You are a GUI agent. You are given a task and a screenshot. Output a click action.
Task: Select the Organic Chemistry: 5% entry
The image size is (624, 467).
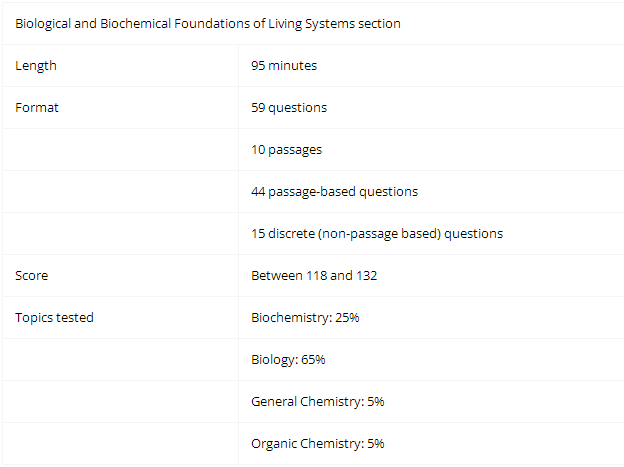click(x=318, y=444)
